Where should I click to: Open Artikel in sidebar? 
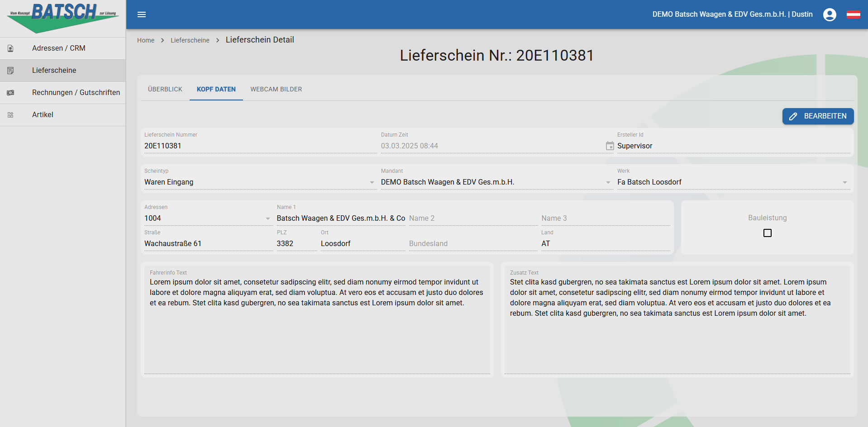click(x=63, y=115)
